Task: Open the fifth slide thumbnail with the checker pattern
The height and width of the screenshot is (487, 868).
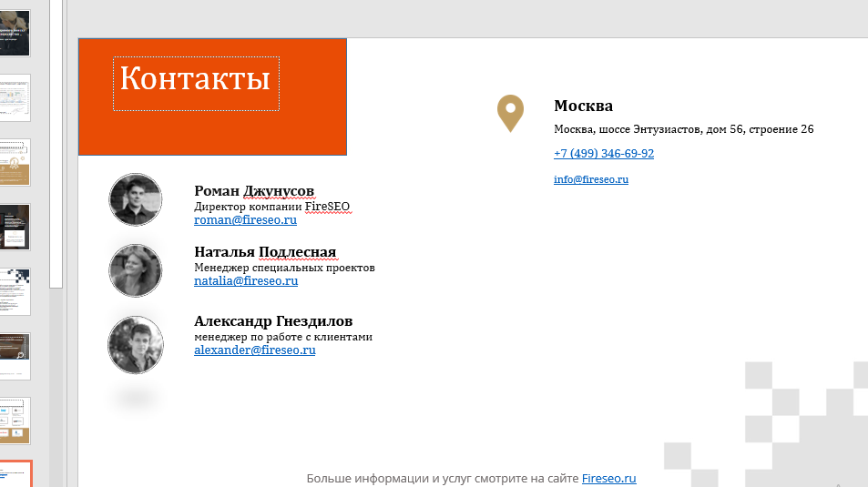Action: (15, 291)
